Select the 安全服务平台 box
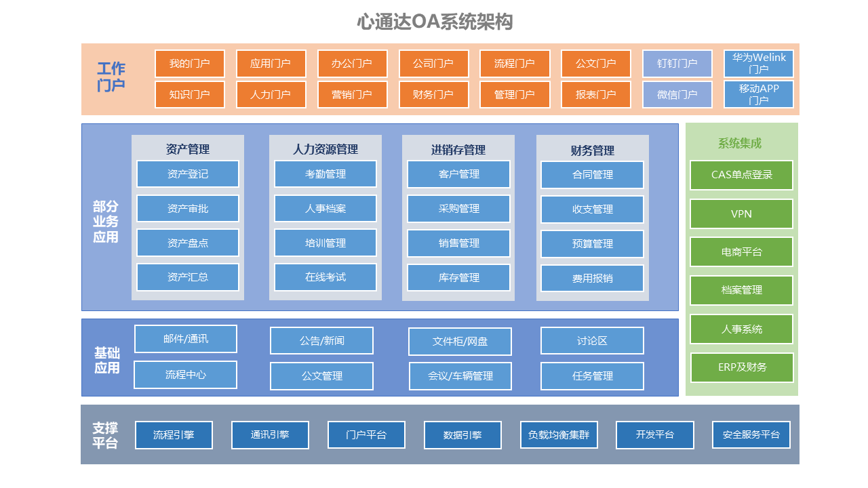868x488 pixels. point(751,435)
